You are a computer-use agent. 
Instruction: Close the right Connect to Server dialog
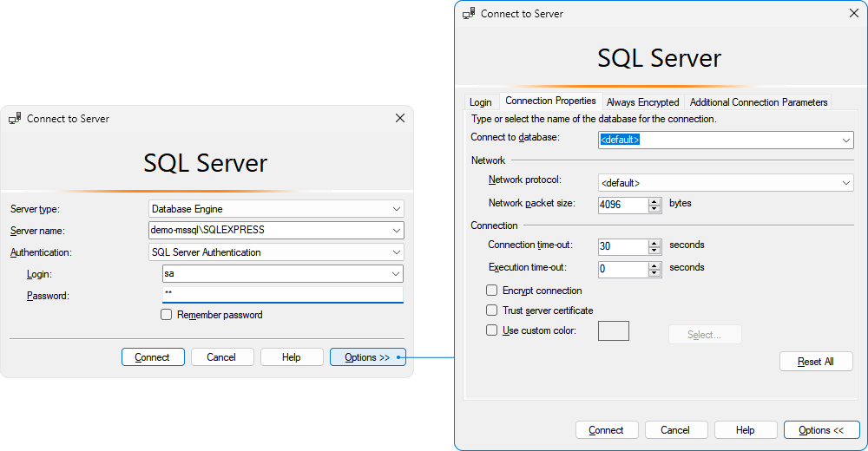point(854,13)
